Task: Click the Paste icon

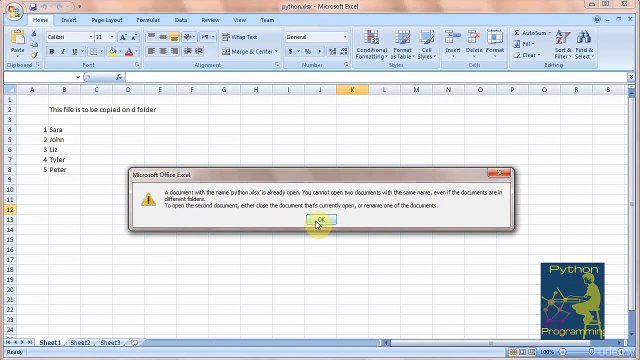Action: [18, 38]
